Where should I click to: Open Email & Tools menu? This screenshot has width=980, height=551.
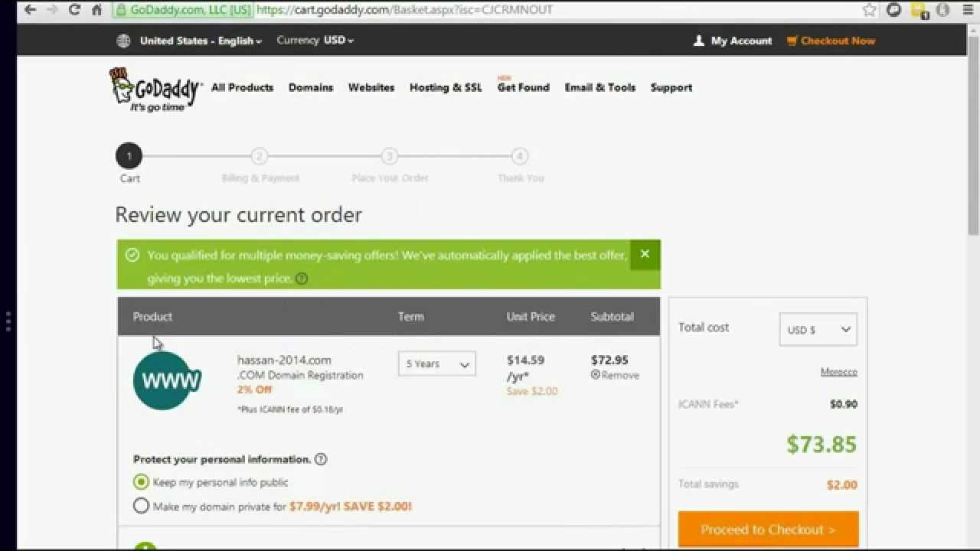600,87
